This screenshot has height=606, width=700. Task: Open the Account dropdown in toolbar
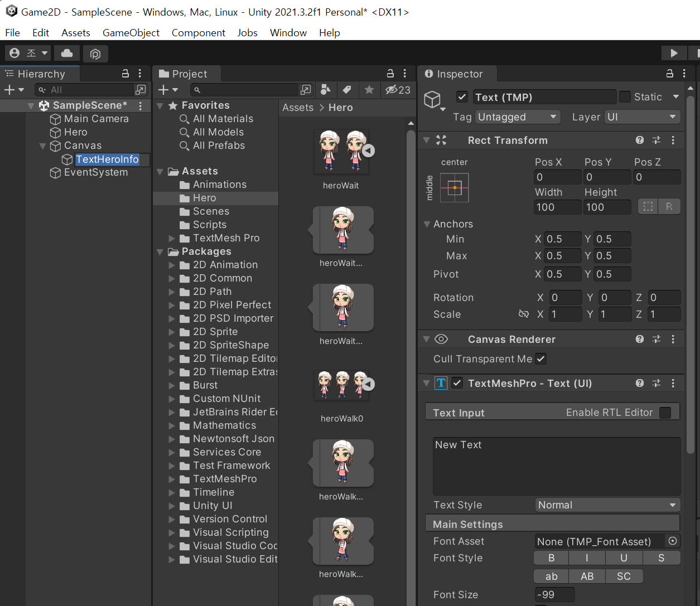[28, 53]
